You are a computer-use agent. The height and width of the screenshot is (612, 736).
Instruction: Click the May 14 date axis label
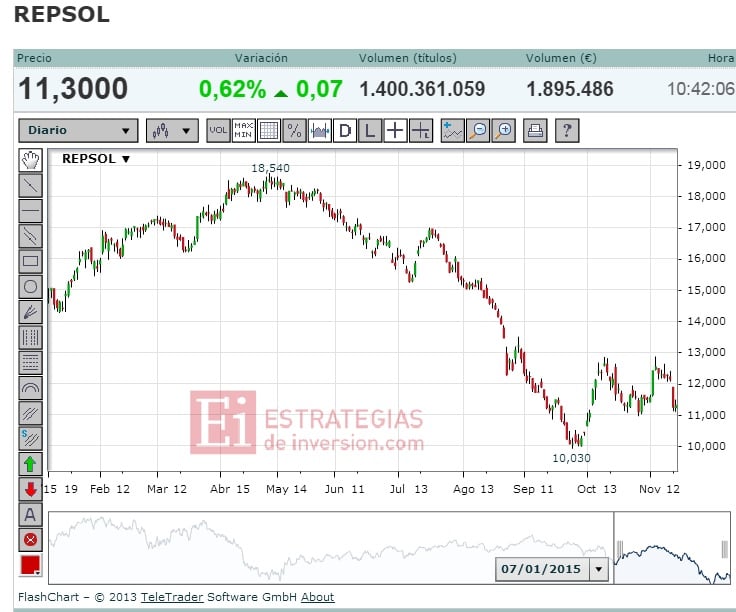tap(286, 489)
